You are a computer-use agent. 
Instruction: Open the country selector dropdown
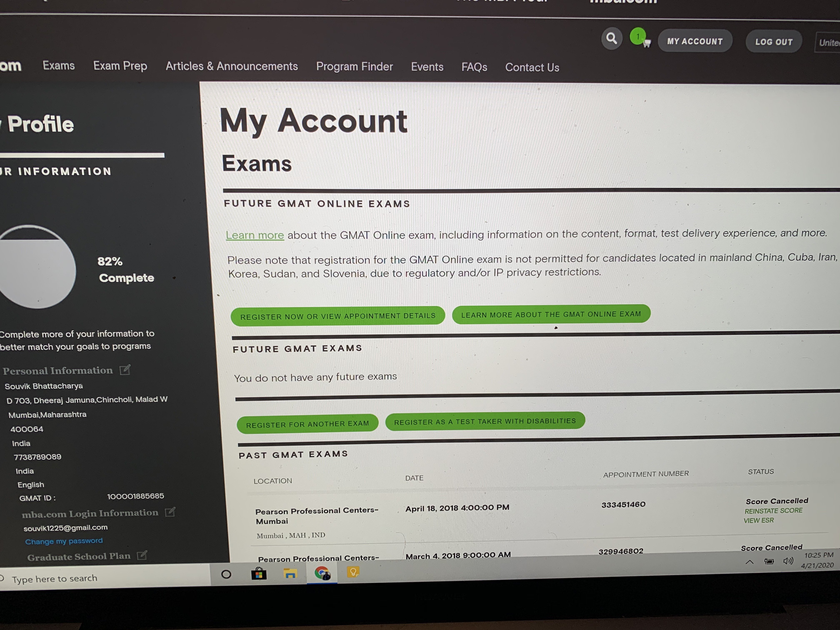pos(828,42)
